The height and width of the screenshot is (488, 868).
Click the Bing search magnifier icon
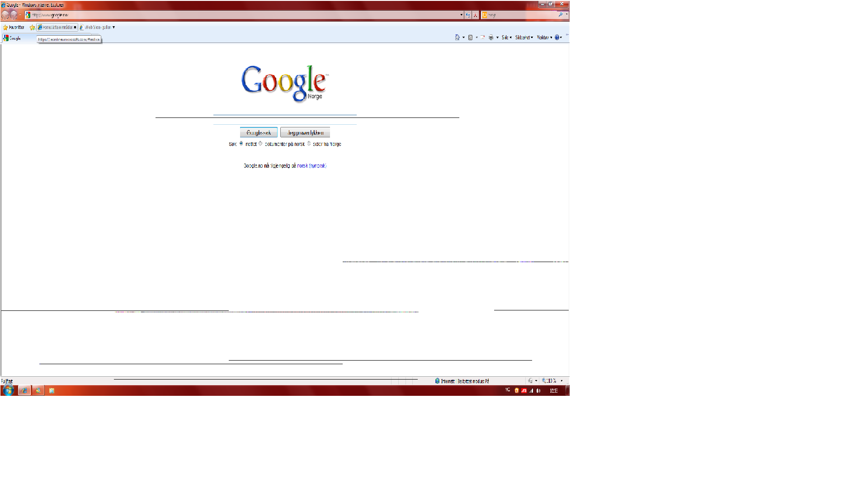point(561,15)
